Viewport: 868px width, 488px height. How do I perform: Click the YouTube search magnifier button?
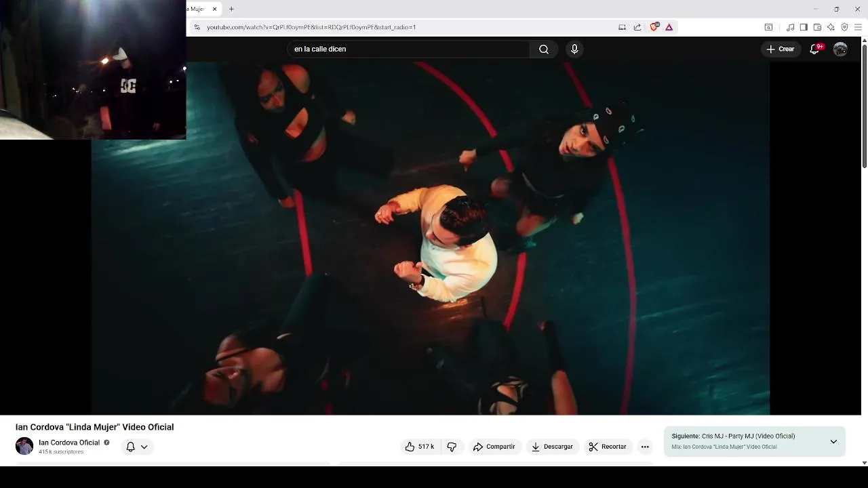click(x=544, y=49)
